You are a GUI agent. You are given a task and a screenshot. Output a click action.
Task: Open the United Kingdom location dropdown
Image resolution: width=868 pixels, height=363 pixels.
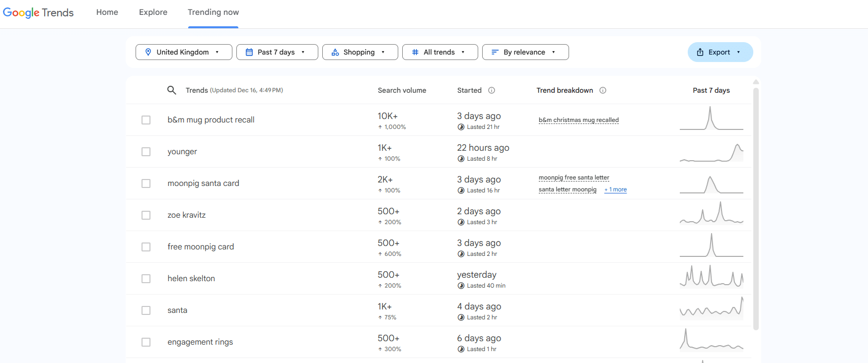[x=184, y=52]
